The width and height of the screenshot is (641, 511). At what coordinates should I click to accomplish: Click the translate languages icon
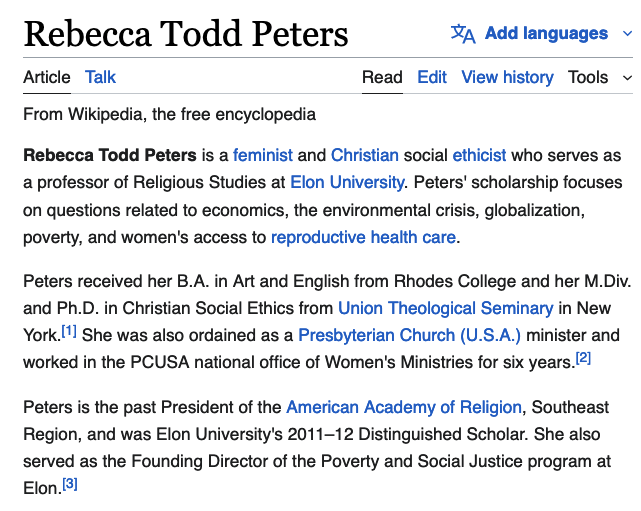[463, 34]
